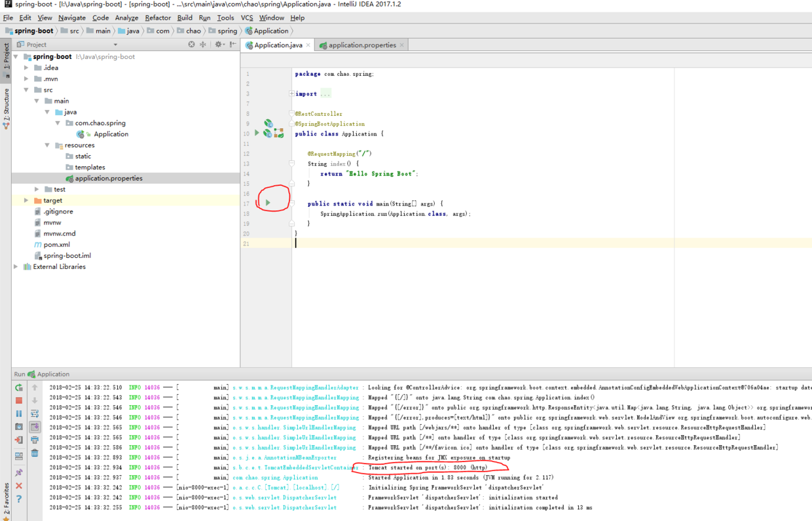Open the Build menu

coord(185,18)
